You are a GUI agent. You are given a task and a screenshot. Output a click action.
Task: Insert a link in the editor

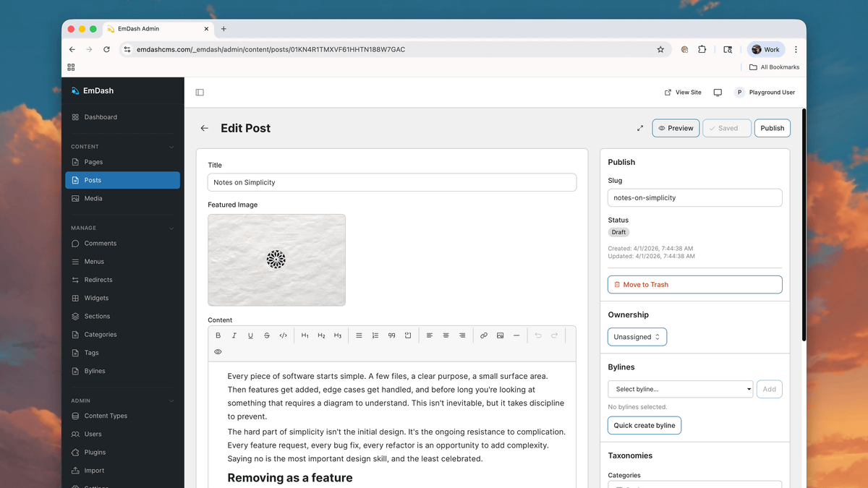pyautogui.click(x=484, y=335)
